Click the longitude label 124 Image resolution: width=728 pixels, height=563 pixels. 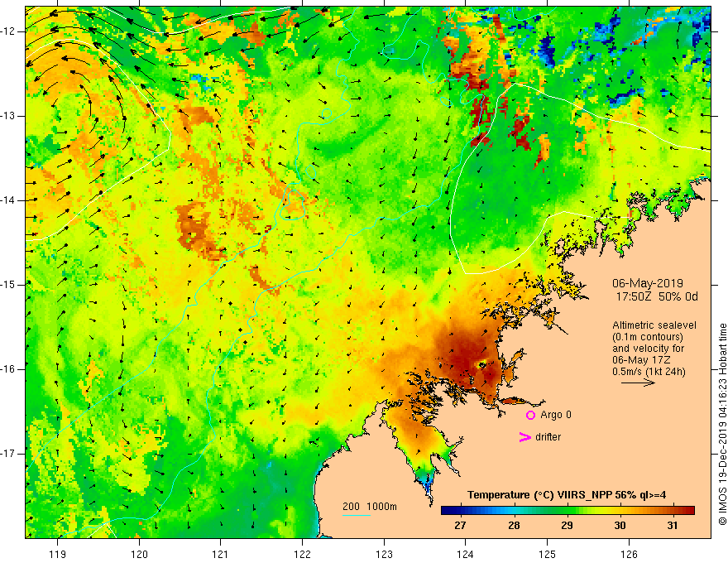(465, 554)
